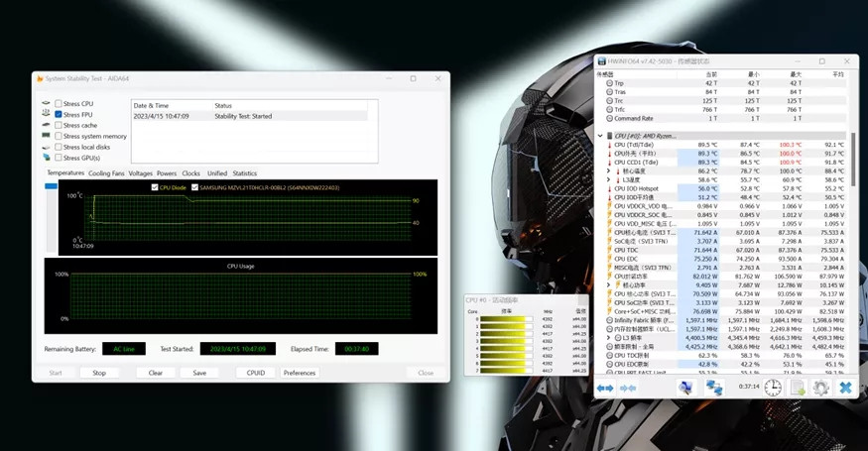Click the 当前 column header in HWiNFO
This screenshot has width=868, height=451.
point(711,74)
